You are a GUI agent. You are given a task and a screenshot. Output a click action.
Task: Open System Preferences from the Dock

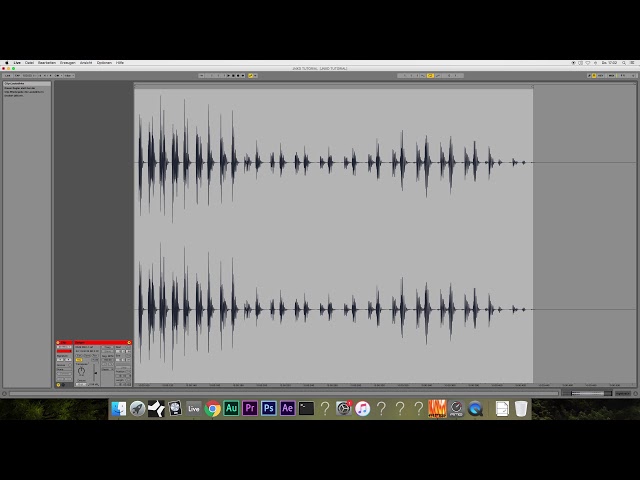tap(344, 408)
